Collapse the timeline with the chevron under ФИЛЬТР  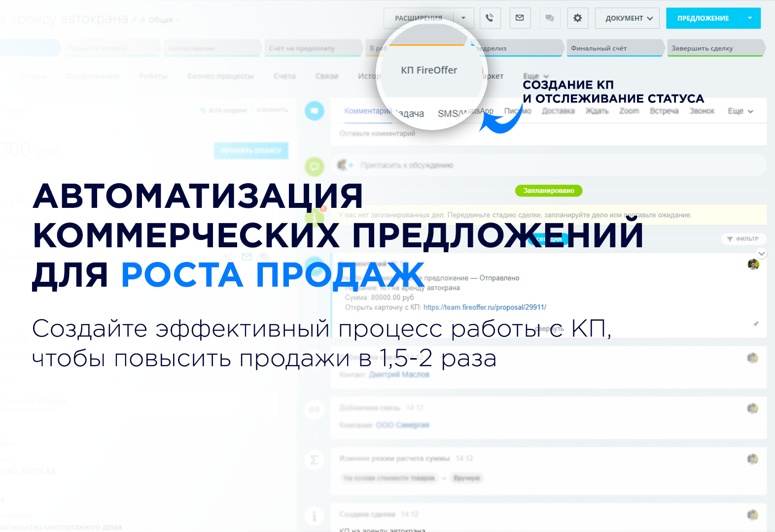[x=762, y=254]
